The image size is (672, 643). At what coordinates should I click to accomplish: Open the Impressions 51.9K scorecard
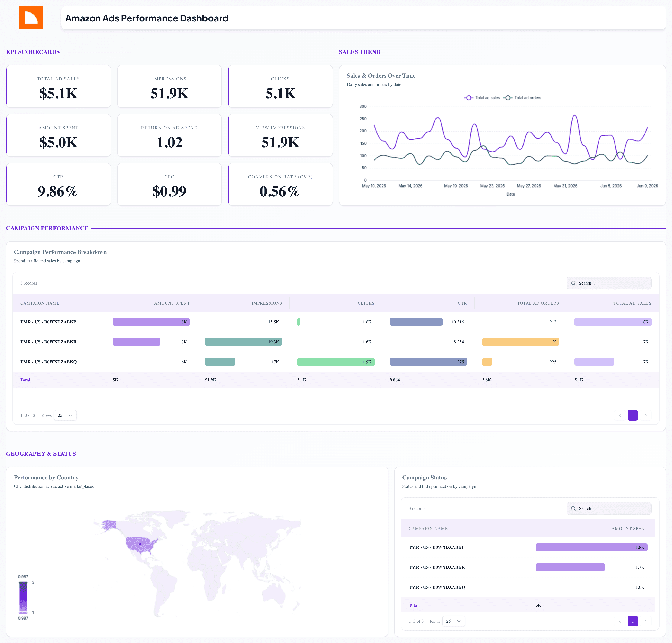tap(170, 86)
